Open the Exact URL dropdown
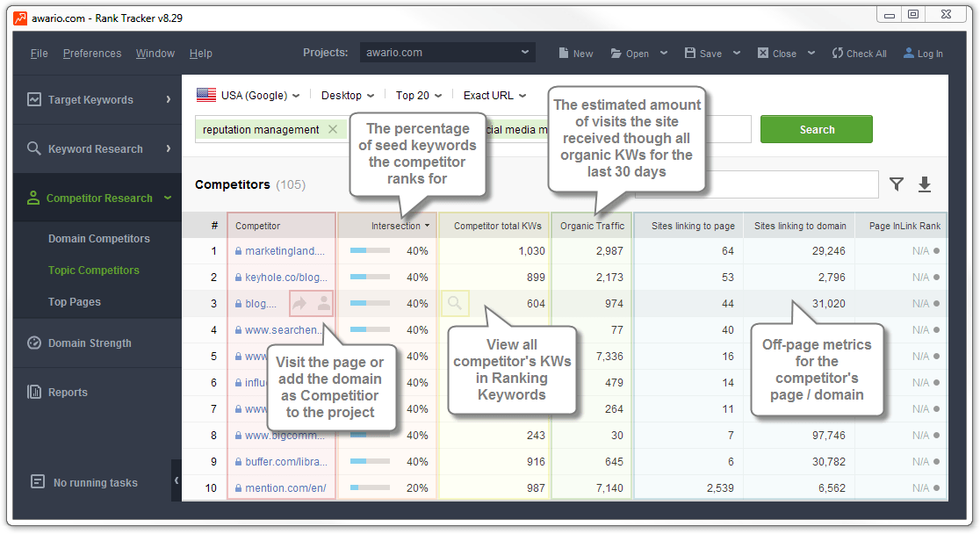980x534 pixels. [494, 95]
